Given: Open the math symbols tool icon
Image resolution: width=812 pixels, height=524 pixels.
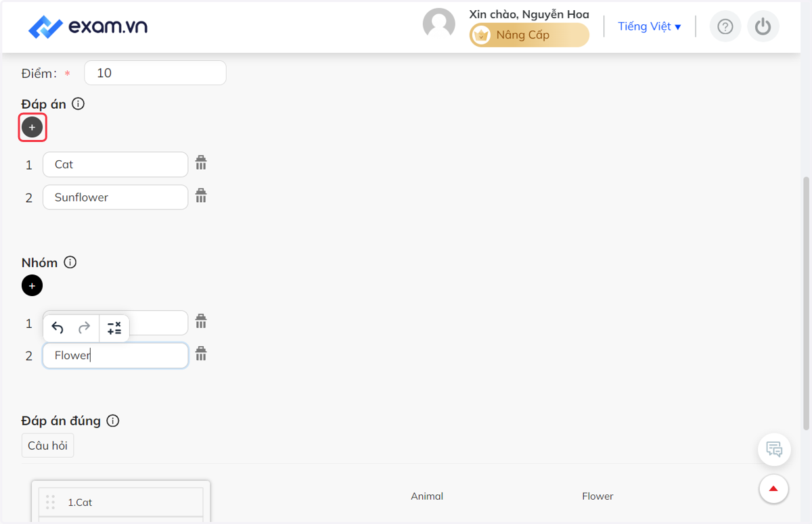Looking at the screenshot, I should coord(114,329).
